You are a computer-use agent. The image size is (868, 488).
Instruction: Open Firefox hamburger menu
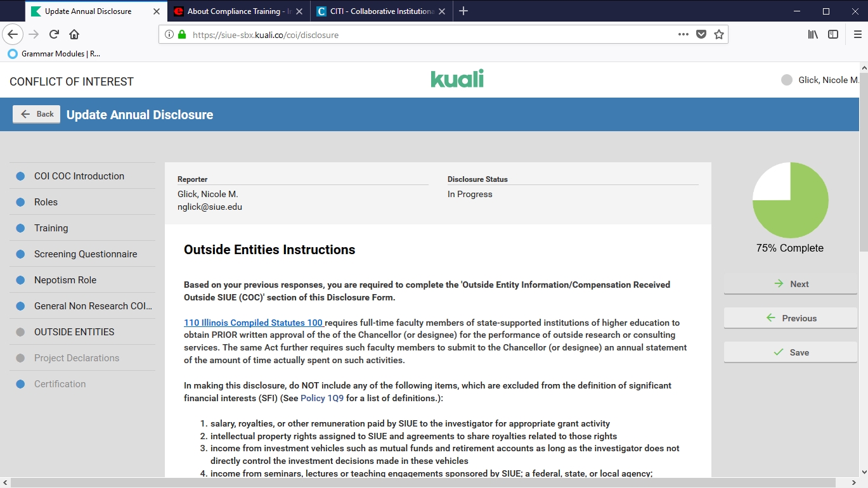click(x=857, y=35)
